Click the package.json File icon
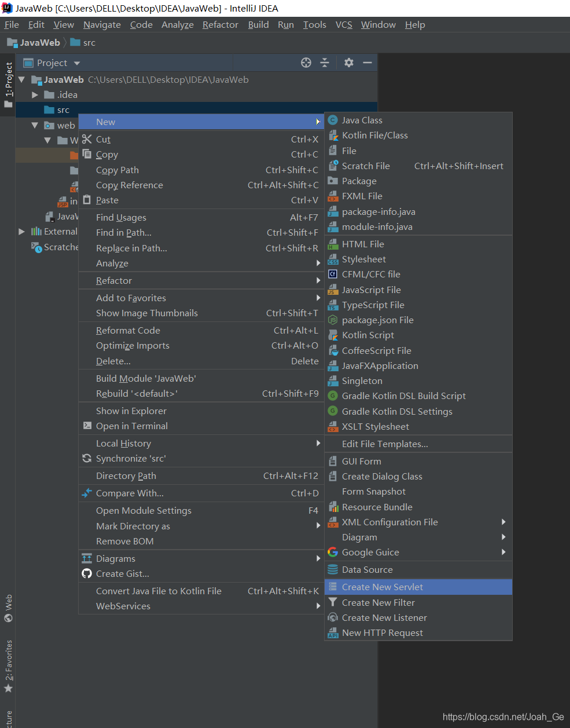The width and height of the screenshot is (570, 728). tap(333, 320)
